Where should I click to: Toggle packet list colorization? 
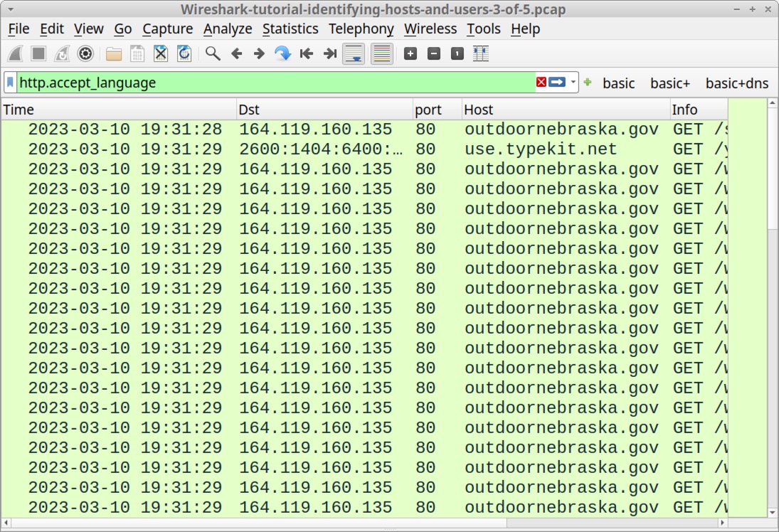point(381,53)
